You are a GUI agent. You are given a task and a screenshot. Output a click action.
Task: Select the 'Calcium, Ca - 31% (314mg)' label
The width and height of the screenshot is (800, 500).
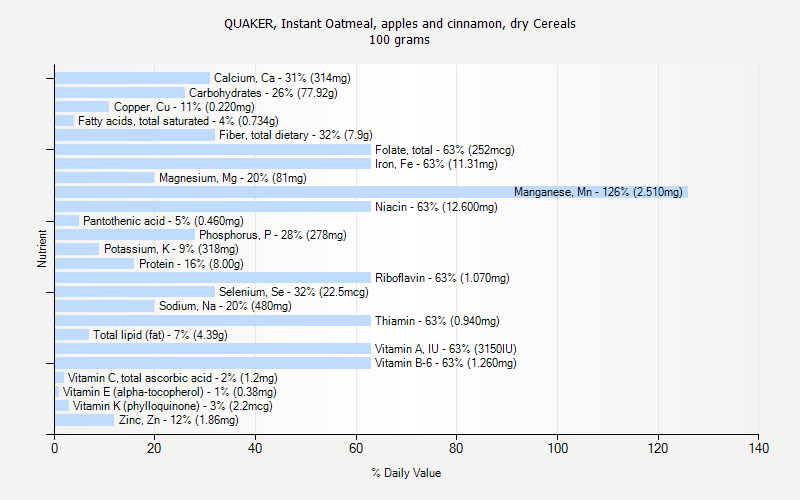click(x=282, y=78)
